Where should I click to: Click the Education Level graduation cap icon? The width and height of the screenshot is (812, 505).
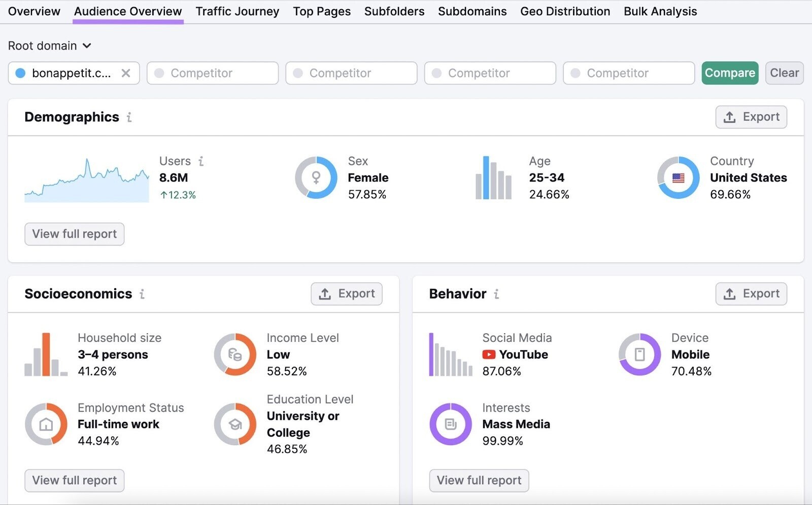pyautogui.click(x=234, y=425)
